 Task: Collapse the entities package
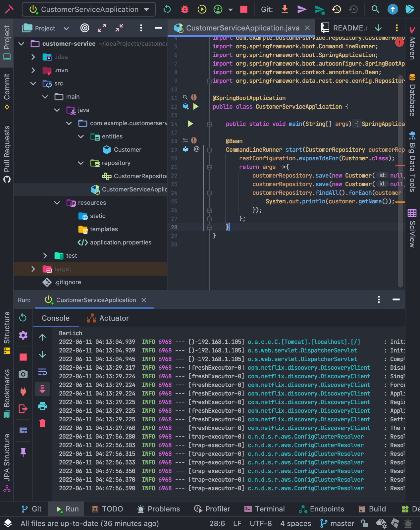click(81, 136)
